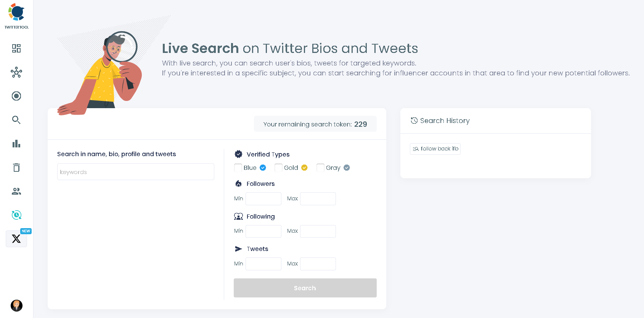Select the teal sync history icon
This screenshot has height=318, width=644.
tap(16, 215)
